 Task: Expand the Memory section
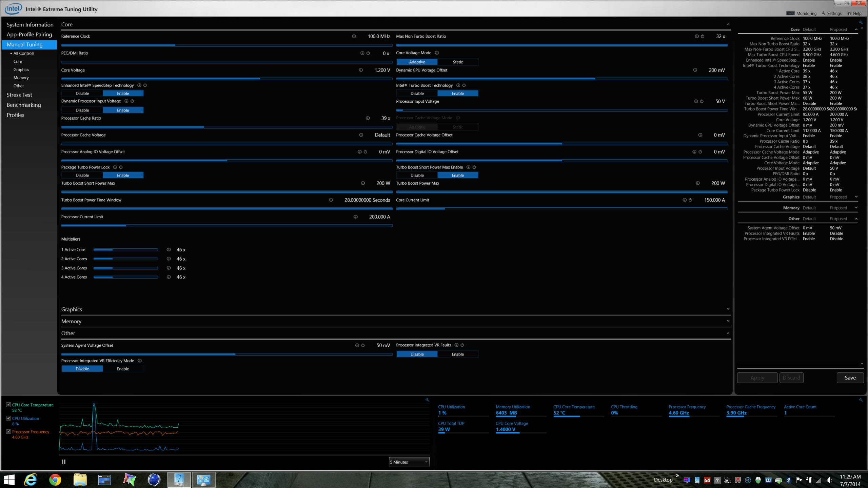[728, 321]
